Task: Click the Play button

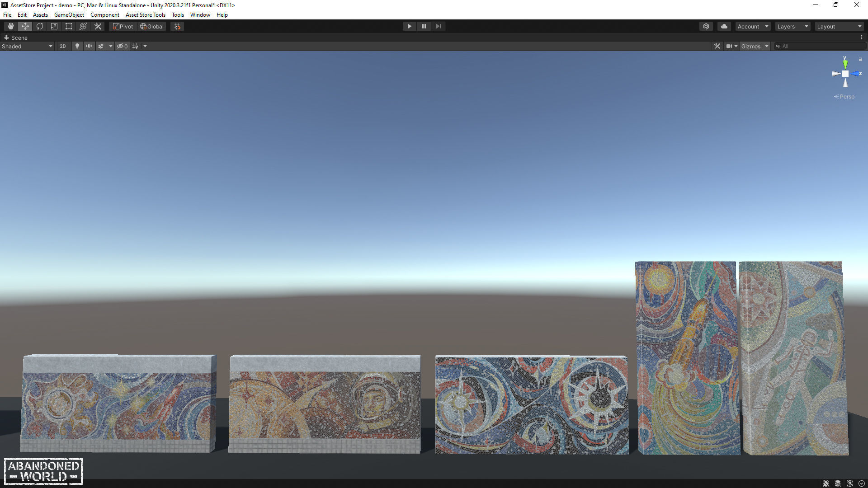Action: [409, 26]
